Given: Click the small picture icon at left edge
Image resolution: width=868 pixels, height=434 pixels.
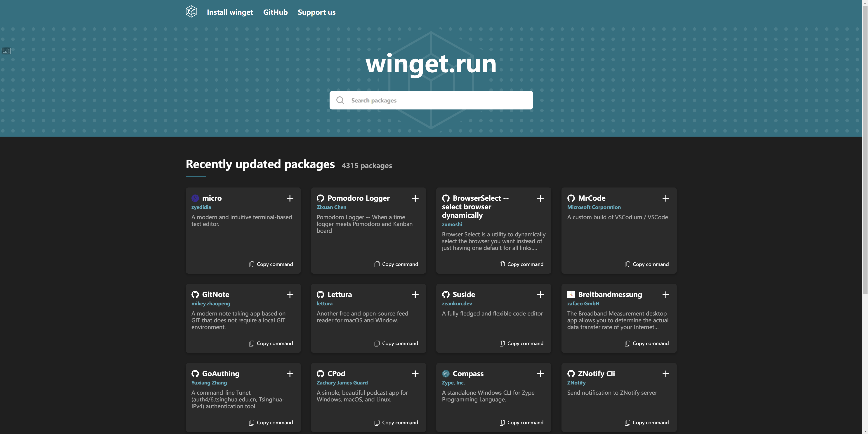Looking at the screenshot, I should click(x=6, y=51).
